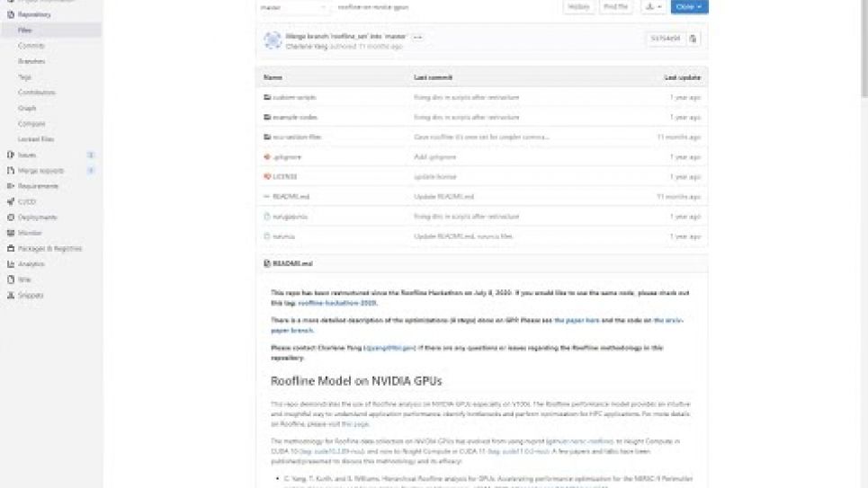Click Charlene Yang's commit author avatar

point(272,40)
